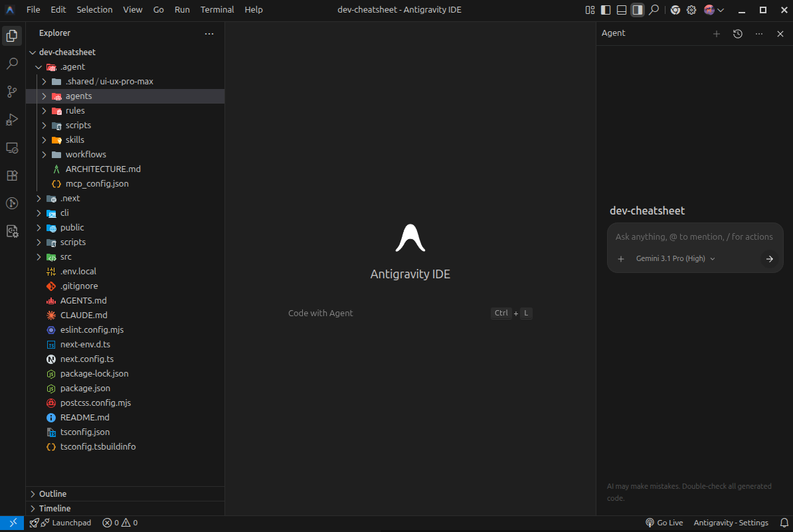This screenshot has width=793, height=532.
Task: Open the Help menu
Action: click(x=254, y=9)
